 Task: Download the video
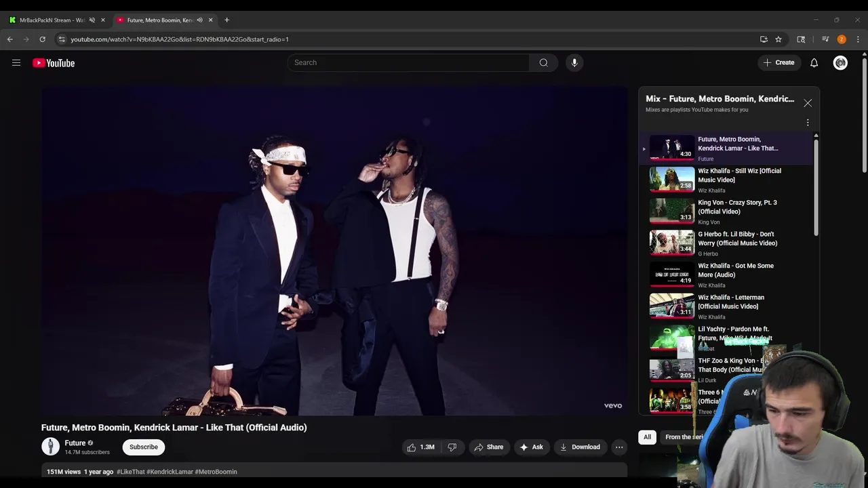coord(580,447)
